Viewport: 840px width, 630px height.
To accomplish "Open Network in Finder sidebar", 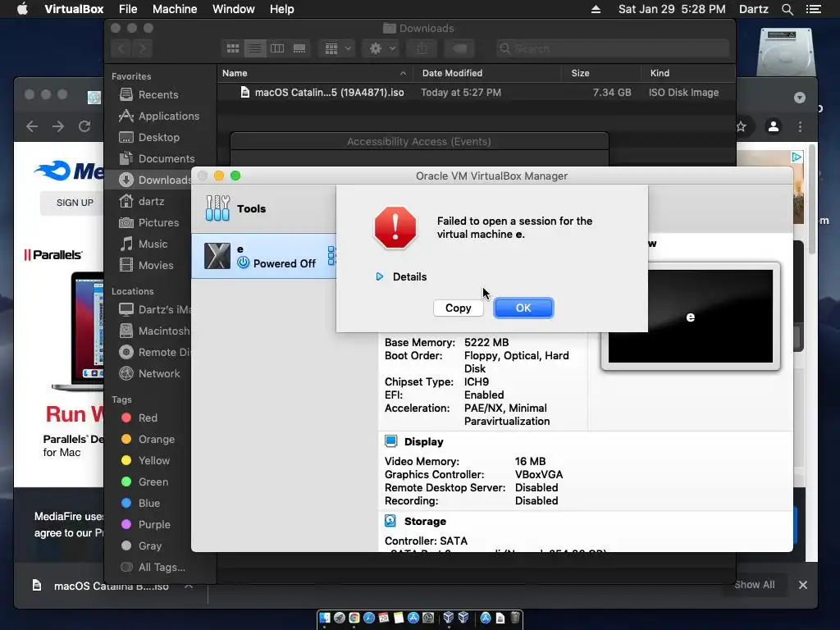I will click(x=149, y=373).
